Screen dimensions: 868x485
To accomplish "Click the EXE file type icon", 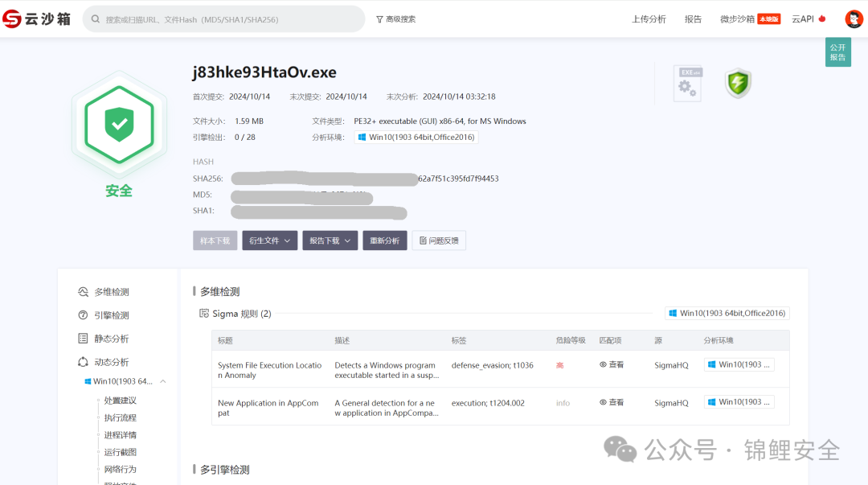I will tap(688, 84).
